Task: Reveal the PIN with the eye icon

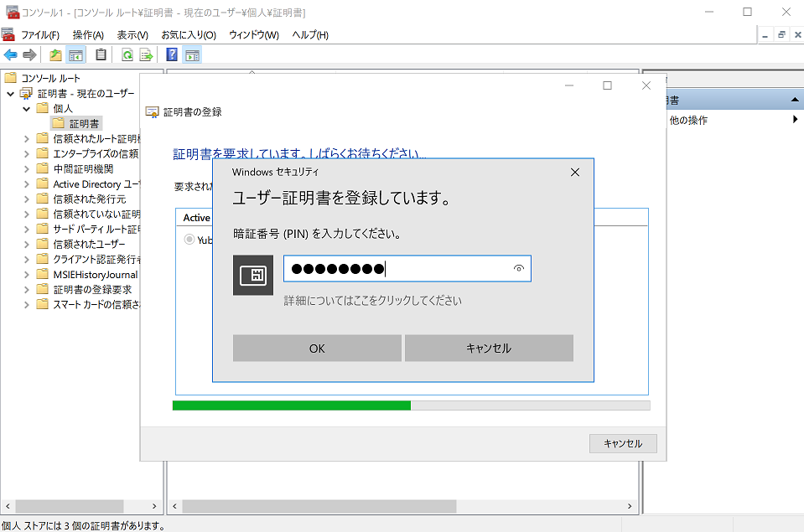Action: (x=519, y=269)
